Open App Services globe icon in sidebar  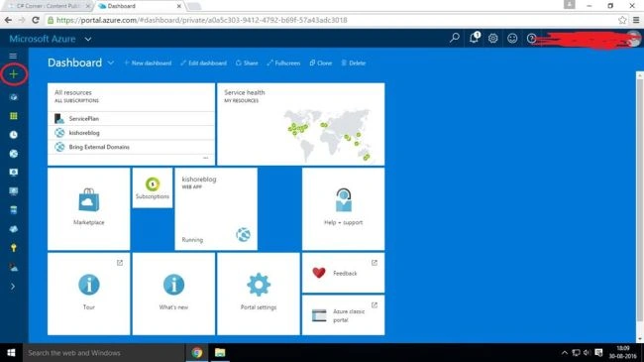tap(14, 154)
